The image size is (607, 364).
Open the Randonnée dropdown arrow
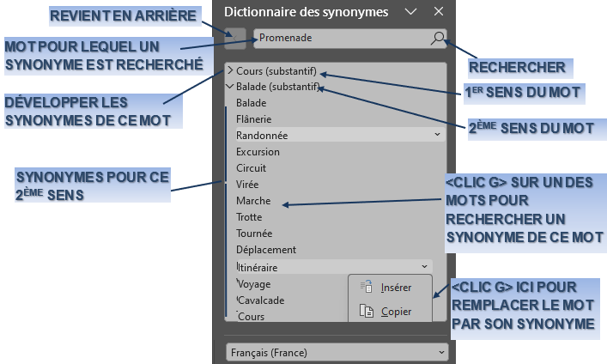tap(437, 135)
